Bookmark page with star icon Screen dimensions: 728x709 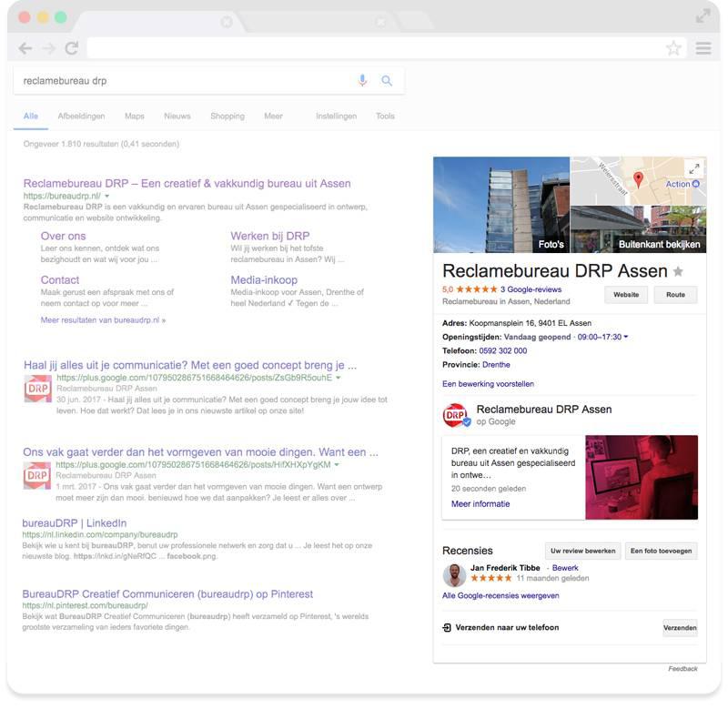(673, 48)
